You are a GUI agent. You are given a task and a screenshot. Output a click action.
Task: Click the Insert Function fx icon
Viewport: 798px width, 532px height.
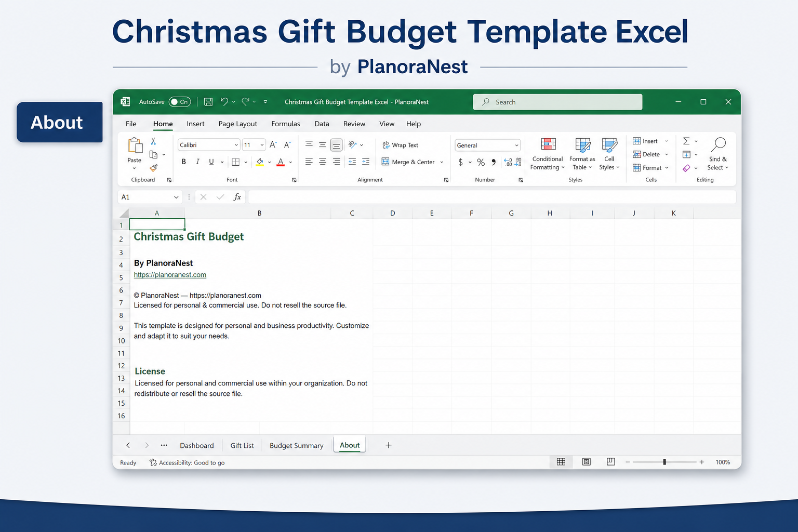point(237,197)
